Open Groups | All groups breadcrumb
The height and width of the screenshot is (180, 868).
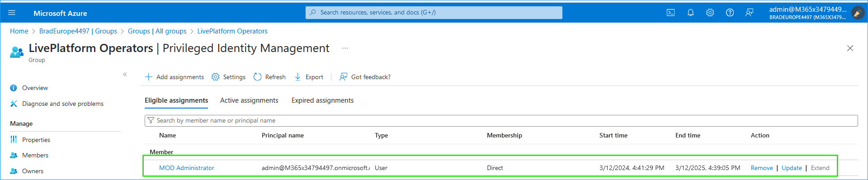point(157,31)
